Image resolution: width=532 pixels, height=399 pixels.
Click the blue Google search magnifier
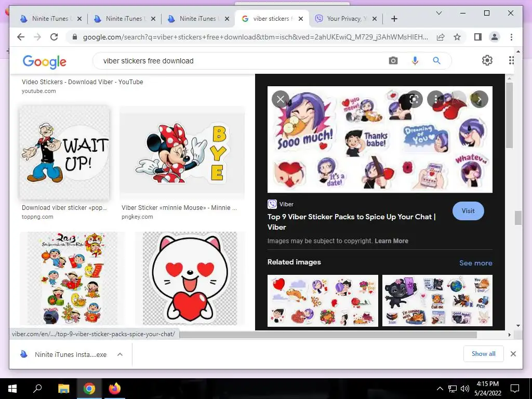[x=436, y=61]
